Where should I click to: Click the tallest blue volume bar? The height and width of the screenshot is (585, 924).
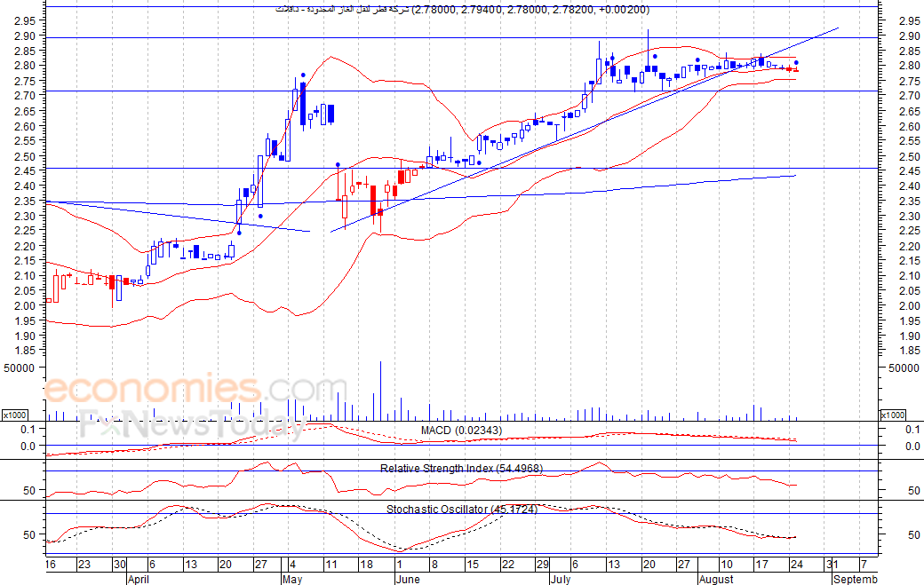(x=380, y=391)
